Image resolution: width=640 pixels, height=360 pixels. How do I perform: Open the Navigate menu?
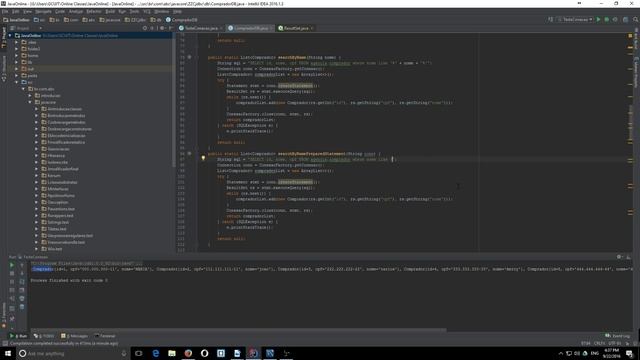pos(43,11)
